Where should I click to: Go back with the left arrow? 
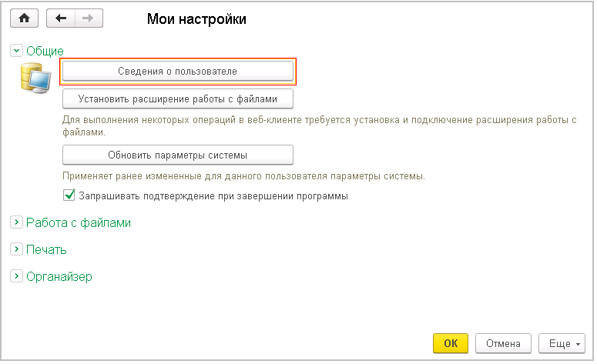pyautogui.click(x=61, y=18)
